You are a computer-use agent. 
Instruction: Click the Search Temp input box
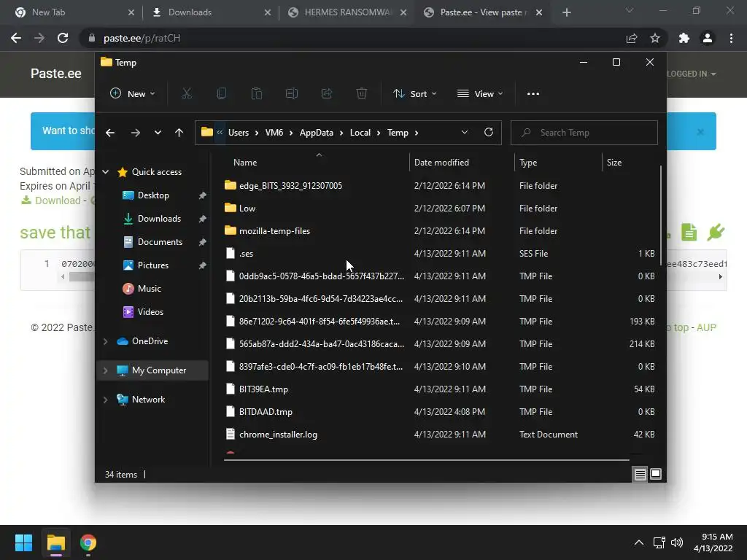coord(584,133)
